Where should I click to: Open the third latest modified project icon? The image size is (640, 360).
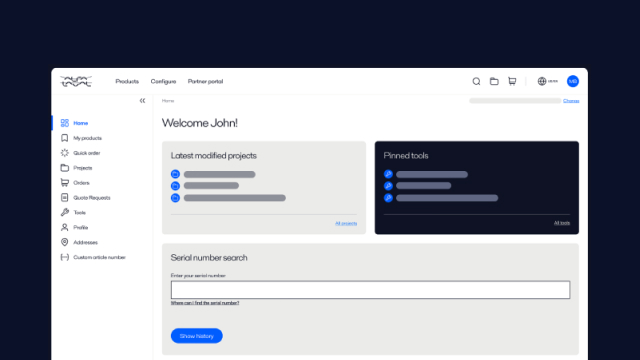click(175, 198)
